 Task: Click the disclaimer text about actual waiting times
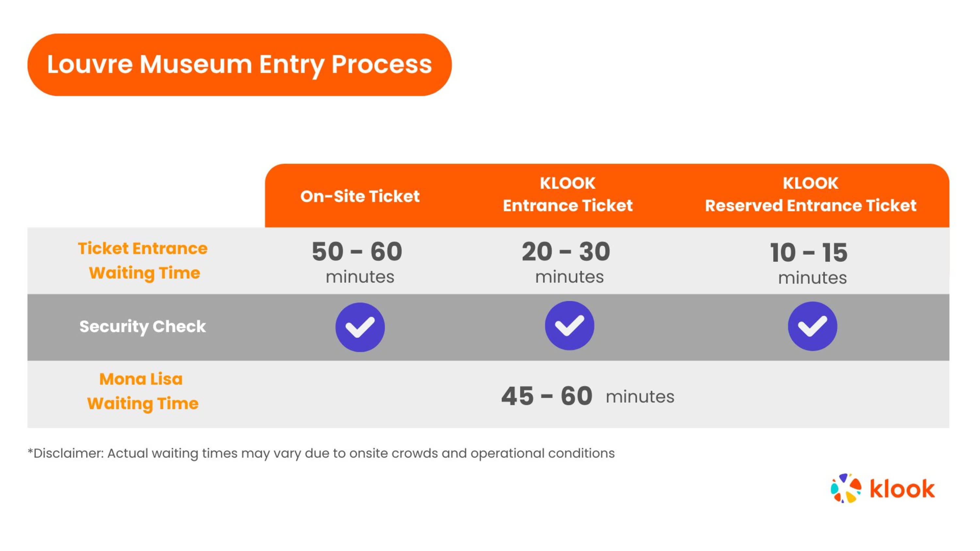pos(321,453)
